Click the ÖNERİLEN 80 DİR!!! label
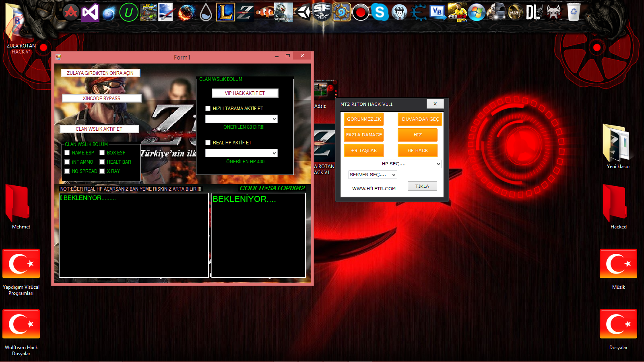This screenshot has height=362, width=644. tap(244, 127)
